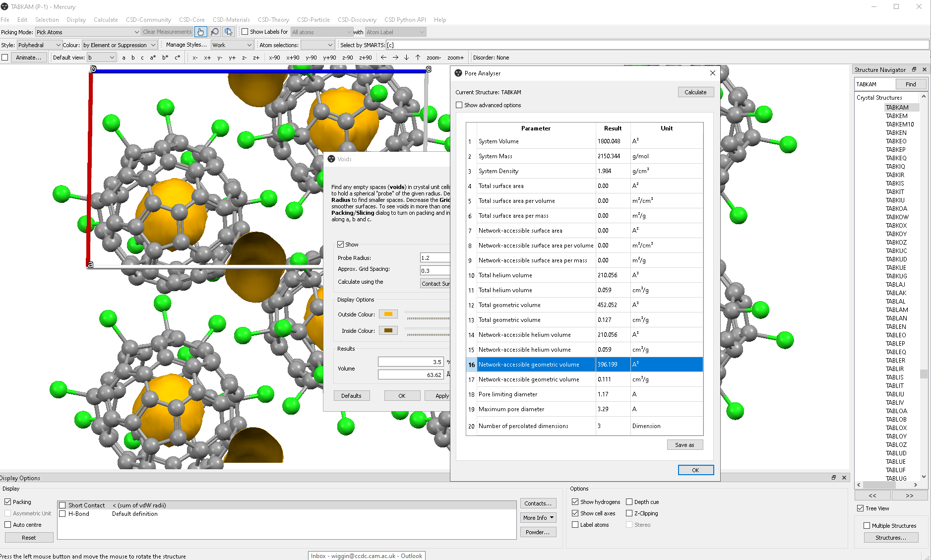Screen dimensions: 931x560
Task: Open the CSD-Materials menu
Action: coord(231,20)
